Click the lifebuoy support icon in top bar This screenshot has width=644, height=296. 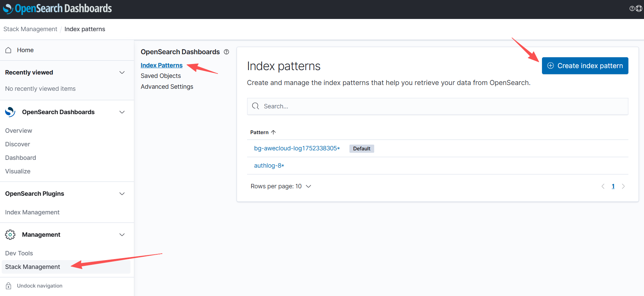(639, 8)
